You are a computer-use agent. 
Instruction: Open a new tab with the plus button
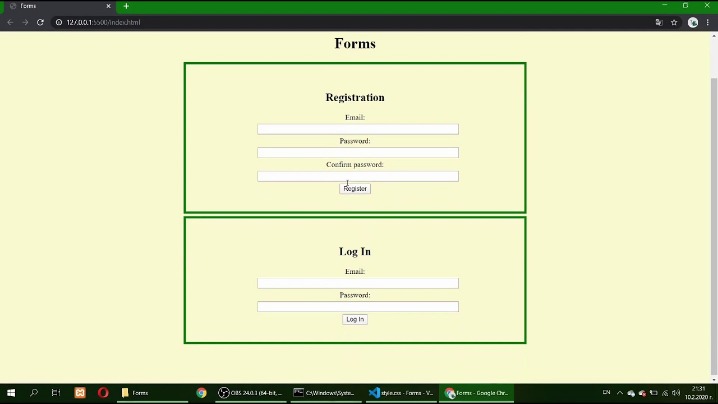tap(126, 6)
